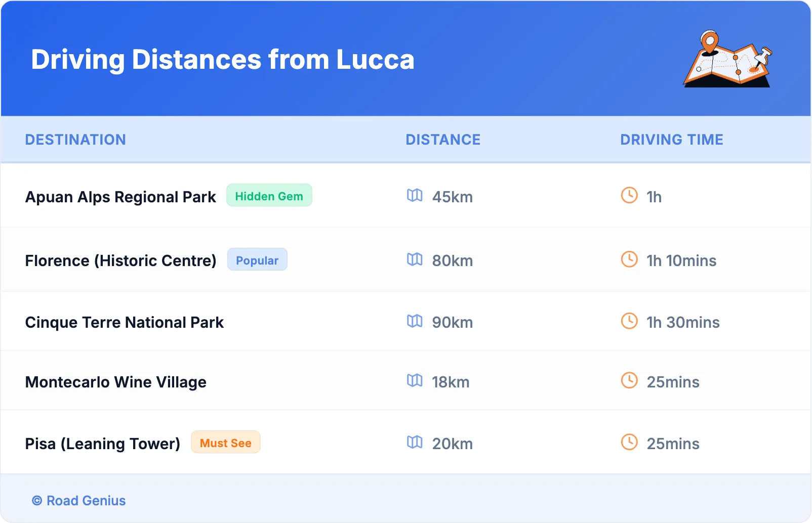
Task: Click the clock icon beside 1h 10mins
Action: 629,259
